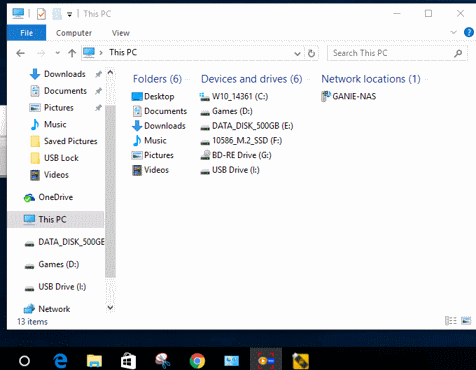Image resolution: width=476 pixels, height=370 pixels.
Task: Click the This PC address bar path
Action: [123, 52]
